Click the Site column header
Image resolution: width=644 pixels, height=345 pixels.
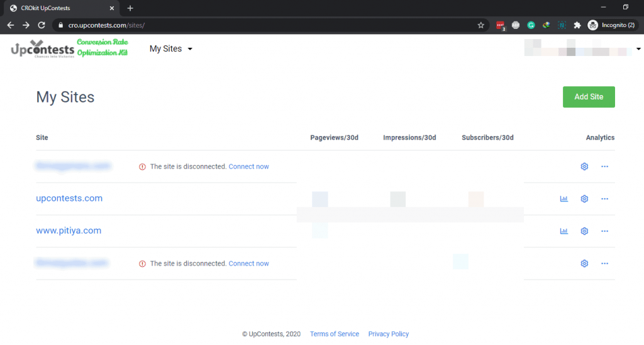click(42, 138)
